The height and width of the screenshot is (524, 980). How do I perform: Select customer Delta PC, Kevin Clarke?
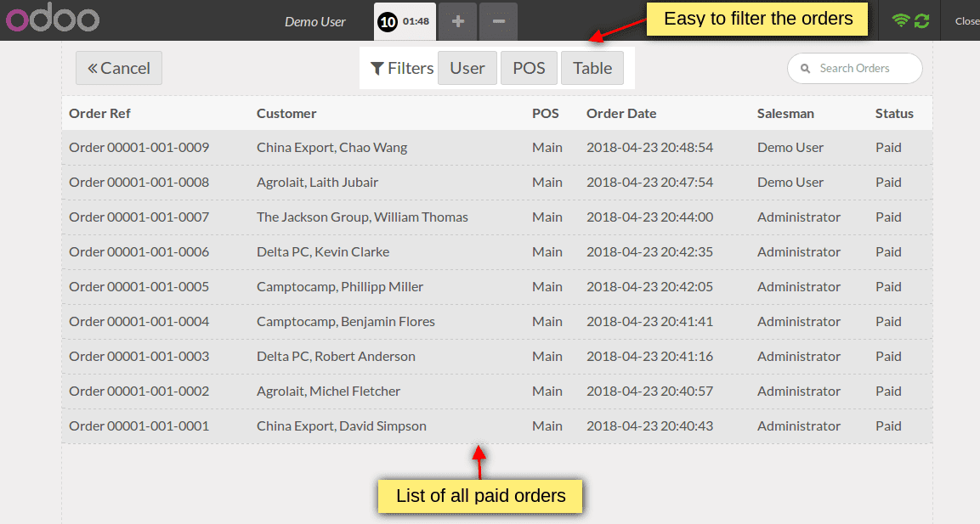pos(323,251)
